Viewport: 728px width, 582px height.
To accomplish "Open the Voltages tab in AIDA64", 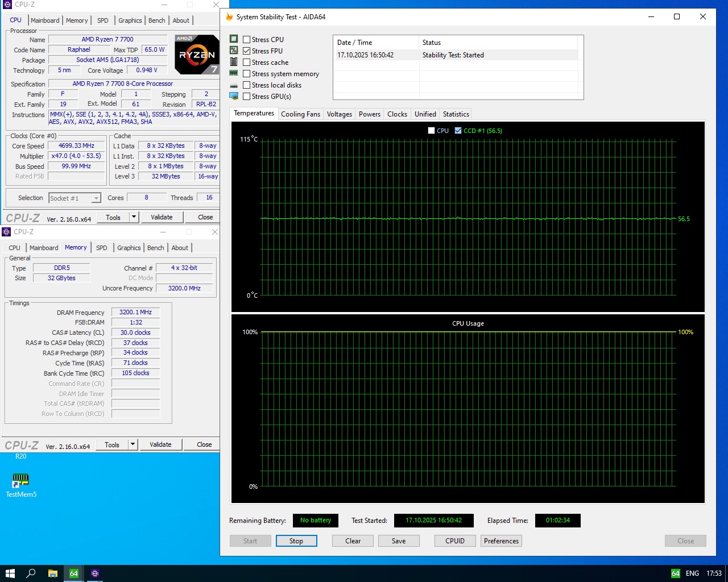I will pyautogui.click(x=340, y=114).
